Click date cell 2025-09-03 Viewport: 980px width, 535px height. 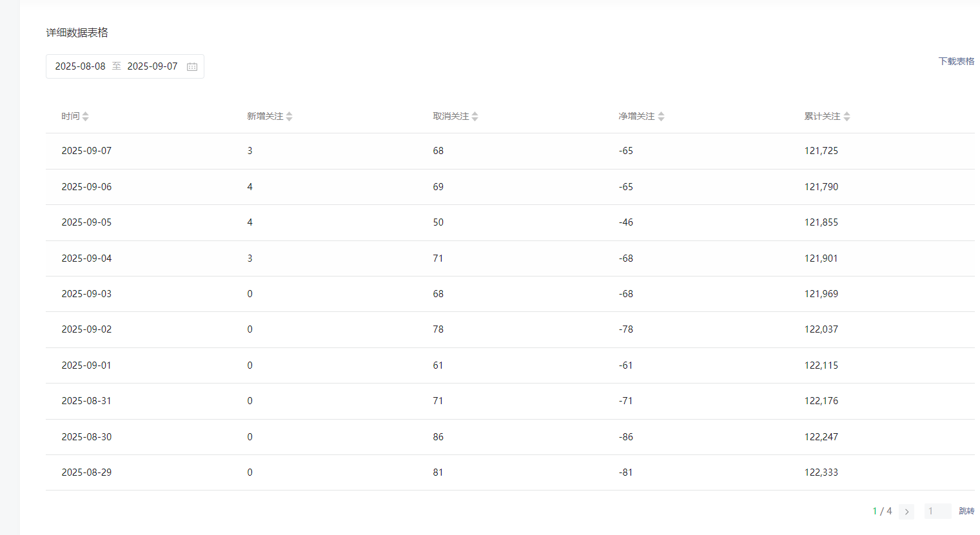[86, 294]
